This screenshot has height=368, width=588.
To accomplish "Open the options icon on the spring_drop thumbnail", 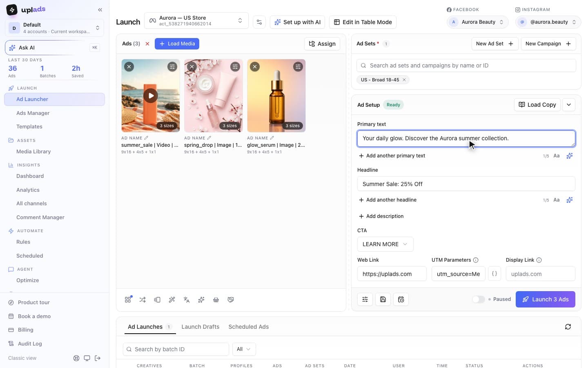I will [x=235, y=66].
